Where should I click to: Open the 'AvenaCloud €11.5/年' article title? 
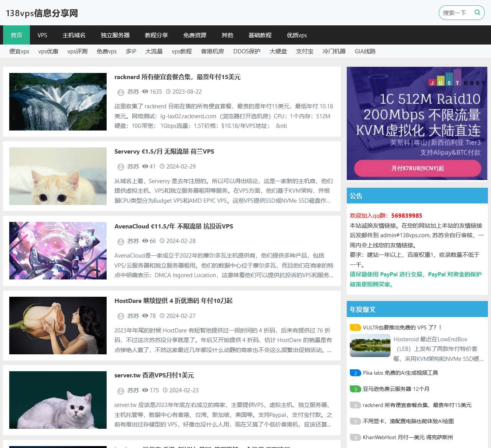pyautogui.click(x=174, y=226)
